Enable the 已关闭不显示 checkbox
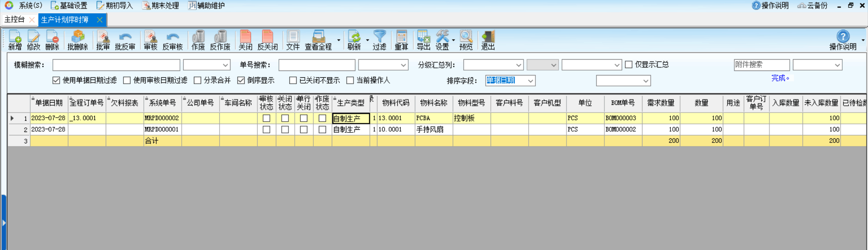Image resolution: width=868 pixels, height=250 pixels. (x=293, y=80)
